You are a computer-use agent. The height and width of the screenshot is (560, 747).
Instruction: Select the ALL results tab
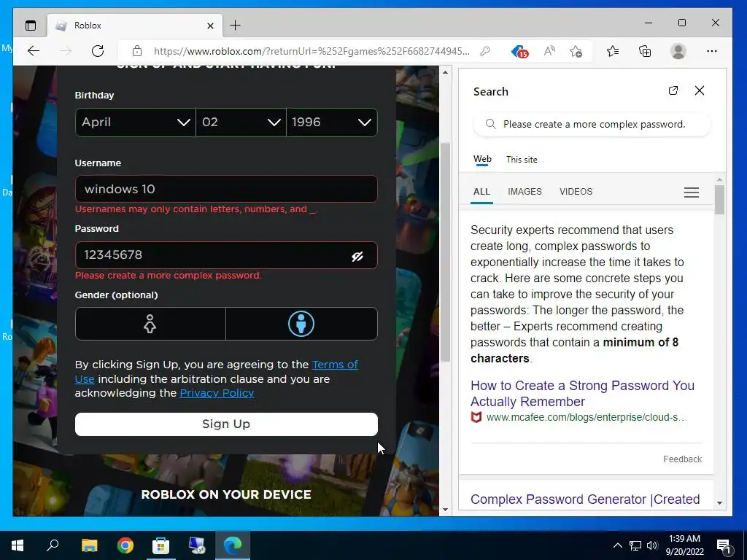tap(481, 192)
